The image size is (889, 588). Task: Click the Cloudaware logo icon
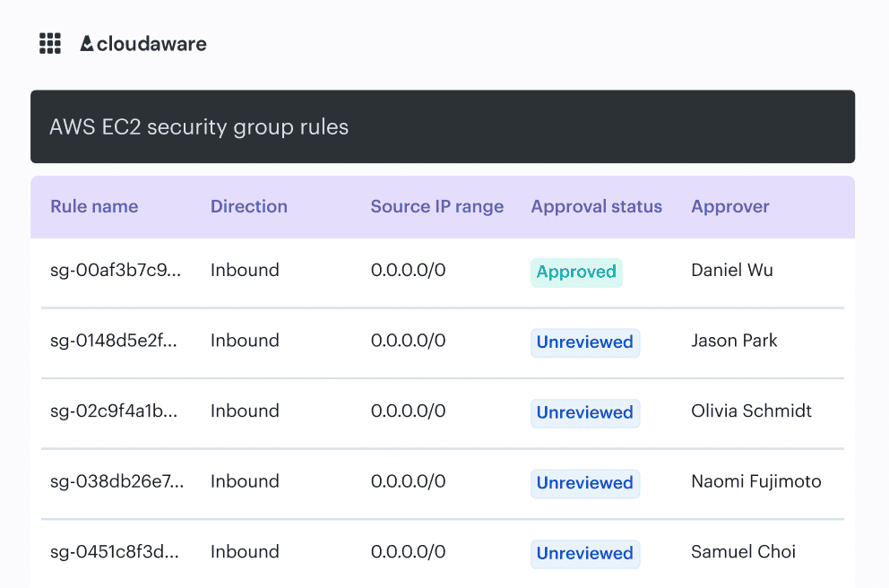[x=86, y=43]
